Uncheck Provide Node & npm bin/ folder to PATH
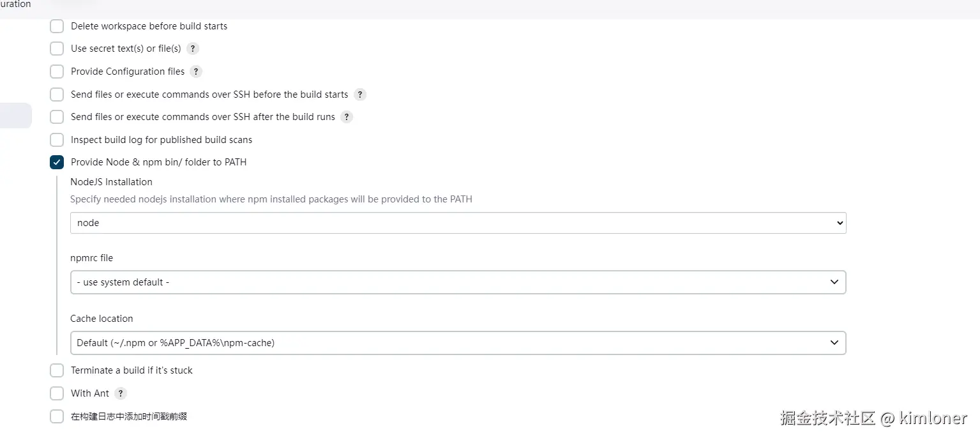980x440 pixels. (57, 162)
